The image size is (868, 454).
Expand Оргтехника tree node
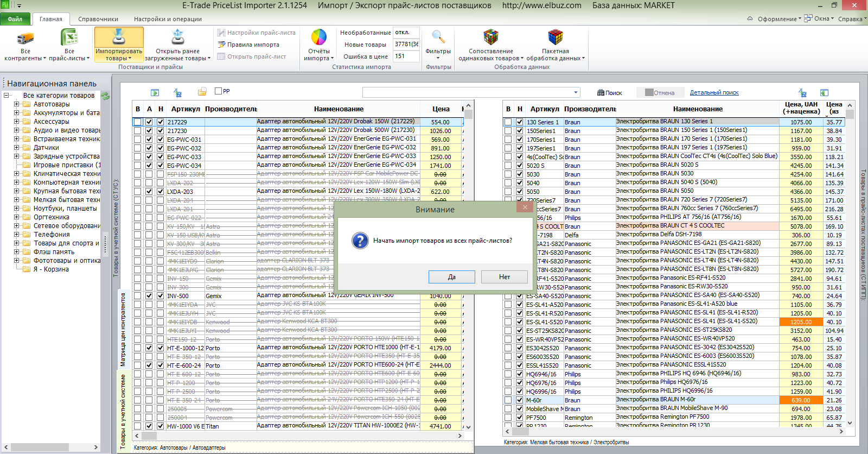pyautogui.click(x=16, y=217)
